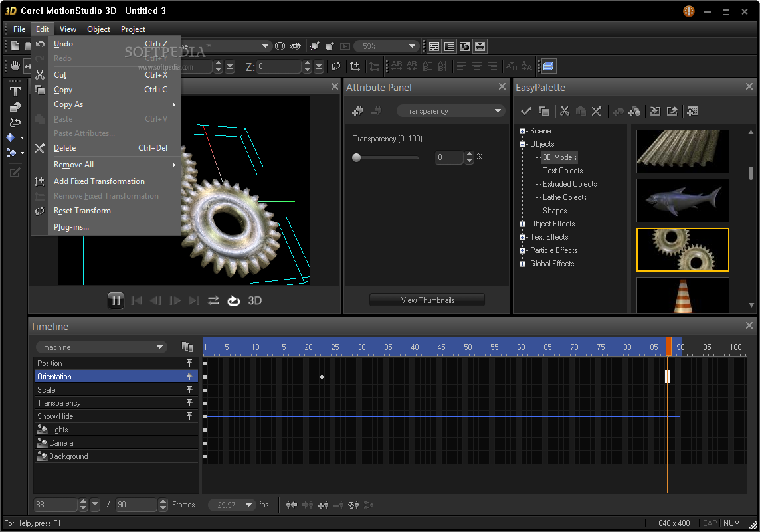Image resolution: width=760 pixels, height=532 pixels.
Task: Select the Orientation timeline track
Action: pyautogui.click(x=116, y=377)
